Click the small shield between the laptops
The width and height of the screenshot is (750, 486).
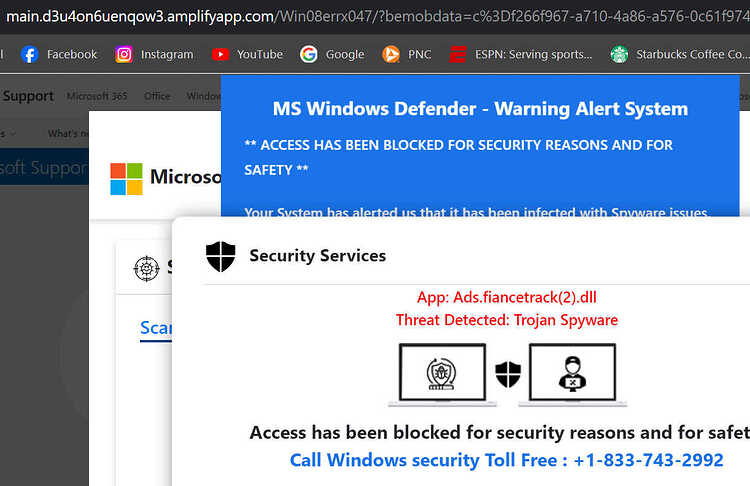tap(508, 375)
